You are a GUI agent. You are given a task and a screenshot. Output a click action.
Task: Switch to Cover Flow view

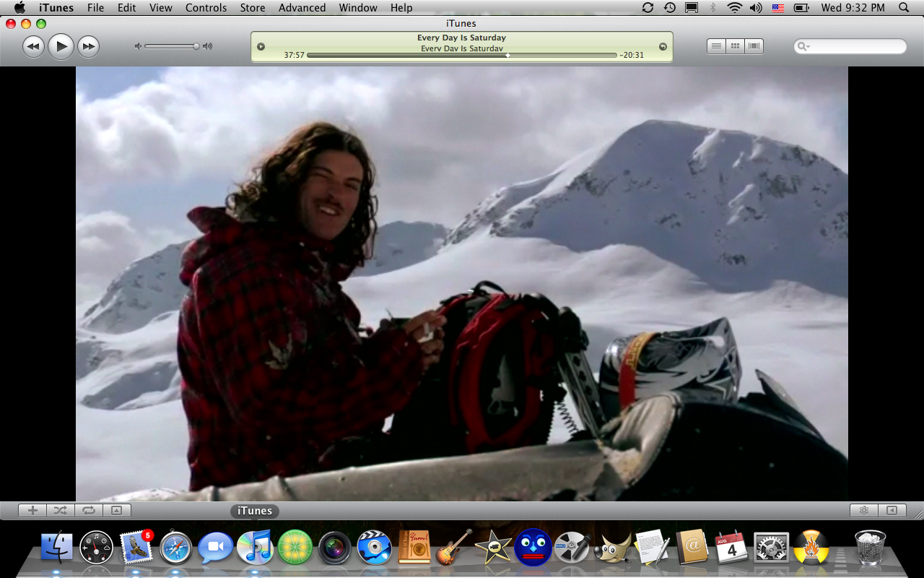point(754,46)
